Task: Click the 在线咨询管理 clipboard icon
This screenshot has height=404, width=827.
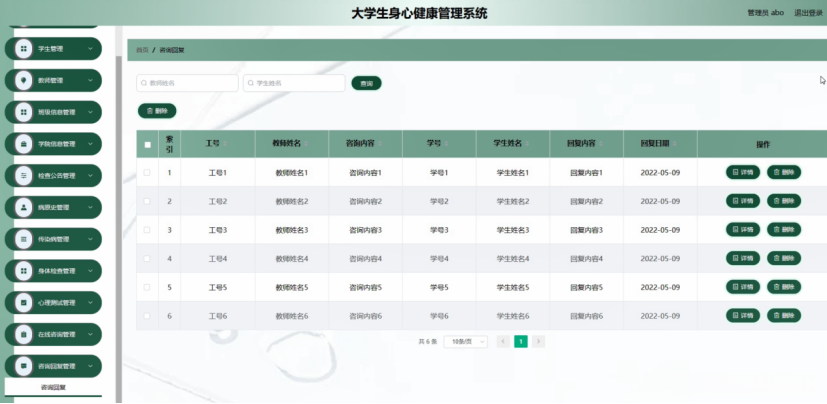Action: coord(23,334)
